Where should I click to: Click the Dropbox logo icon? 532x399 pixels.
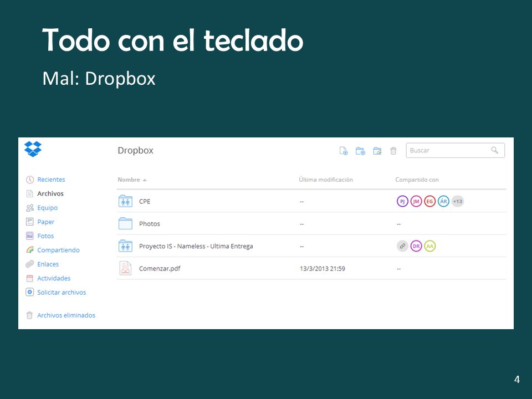click(x=33, y=149)
